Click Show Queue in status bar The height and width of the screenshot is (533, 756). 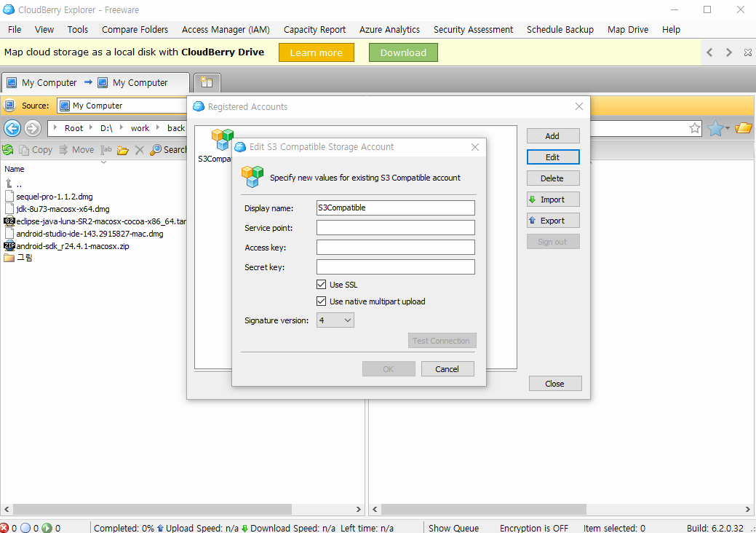coord(453,528)
